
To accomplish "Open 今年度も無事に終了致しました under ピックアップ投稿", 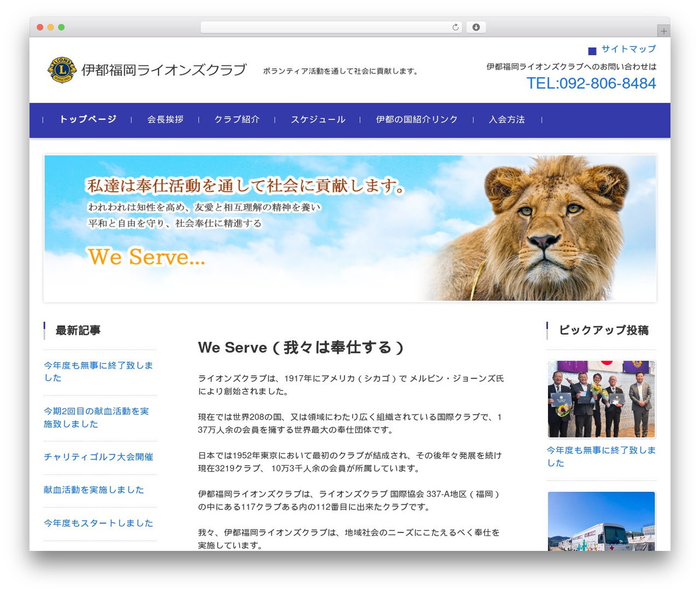I will click(x=601, y=456).
